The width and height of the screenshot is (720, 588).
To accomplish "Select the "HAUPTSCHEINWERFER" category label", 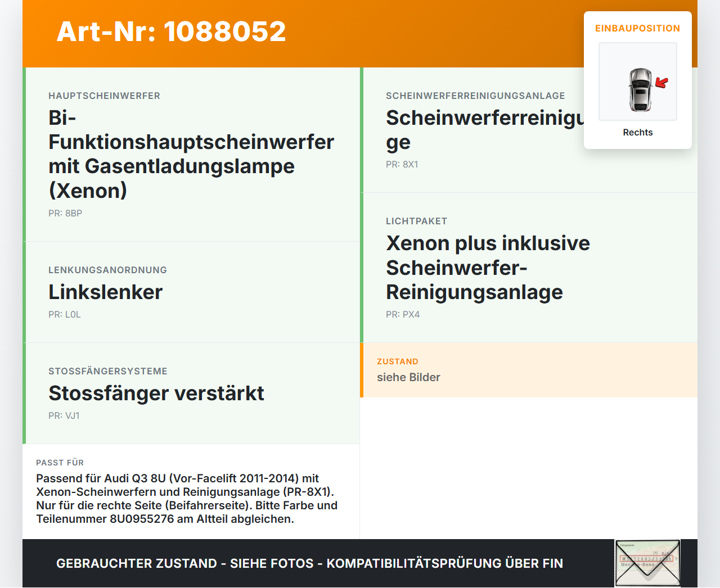I will click(104, 96).
